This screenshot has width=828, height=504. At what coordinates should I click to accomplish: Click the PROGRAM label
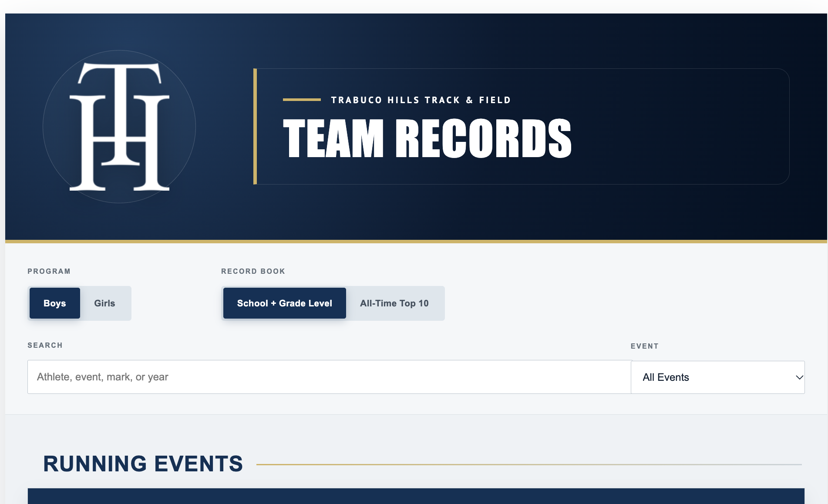(x=49, y=271)
